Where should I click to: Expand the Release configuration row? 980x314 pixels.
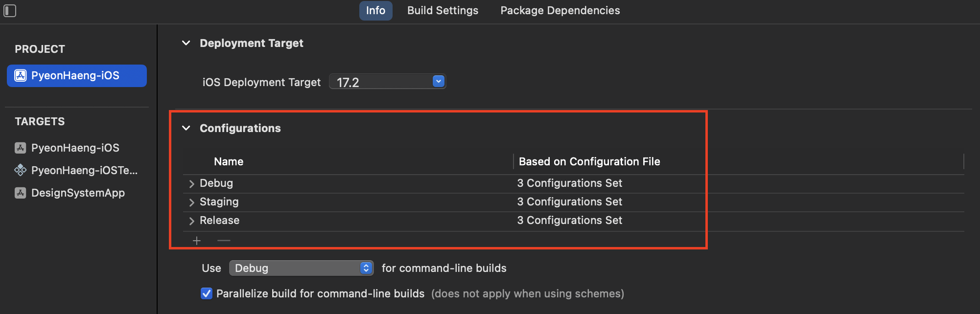coord(191,221)
